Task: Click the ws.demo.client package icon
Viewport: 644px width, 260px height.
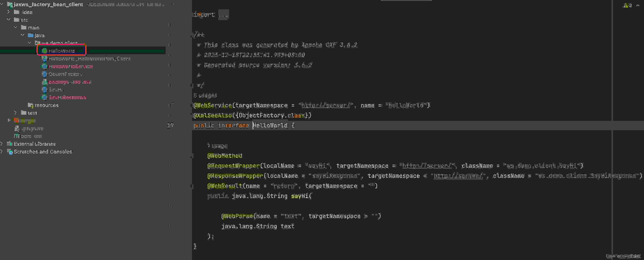Action: pos(38,43)
